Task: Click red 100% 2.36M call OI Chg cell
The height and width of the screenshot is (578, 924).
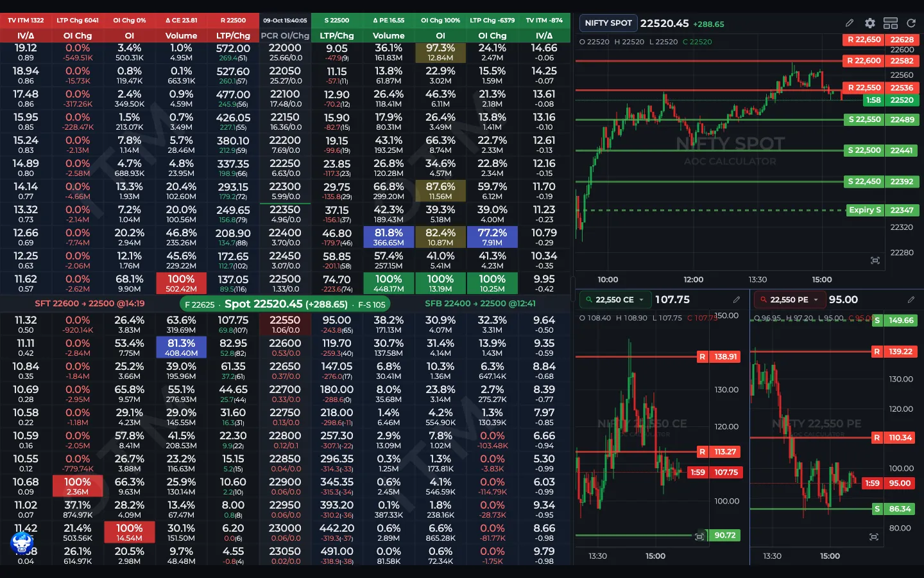Action: click(78, 487)
